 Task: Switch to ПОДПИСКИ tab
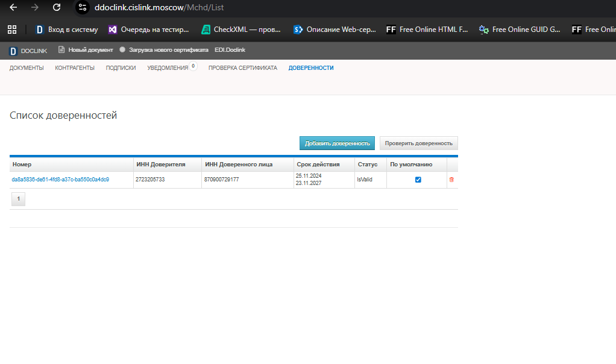(x=121, y=68)
